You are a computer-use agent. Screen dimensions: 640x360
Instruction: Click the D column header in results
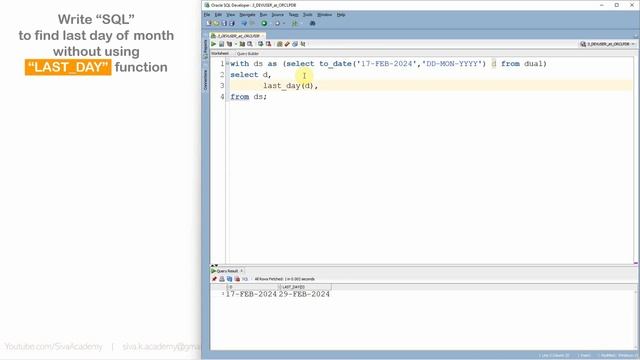click(253, 287)
